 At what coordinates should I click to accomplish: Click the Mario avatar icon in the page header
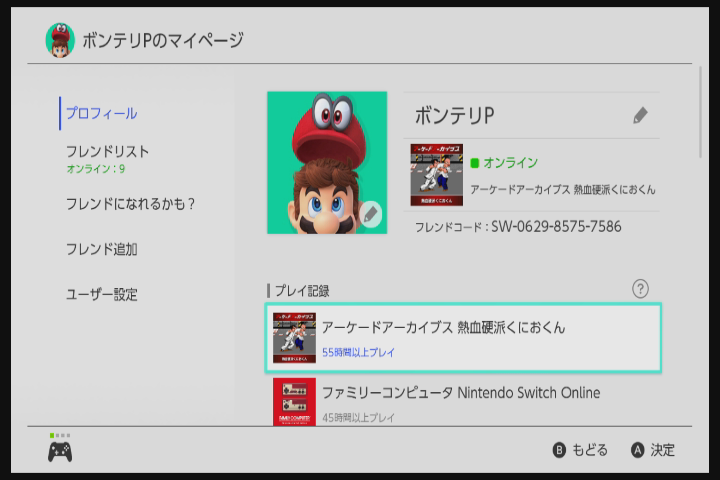(x=60, y=40)
